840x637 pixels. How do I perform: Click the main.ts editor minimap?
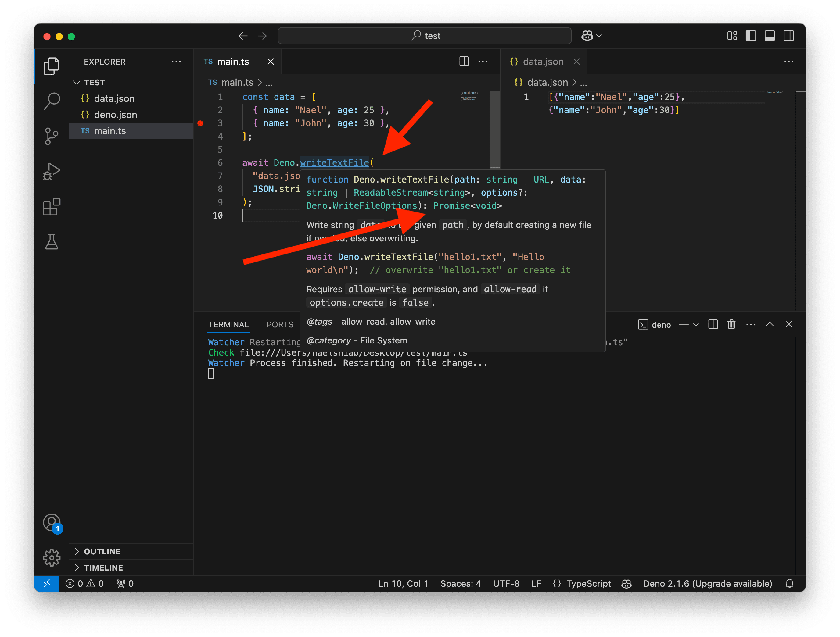tap(470, 95)
